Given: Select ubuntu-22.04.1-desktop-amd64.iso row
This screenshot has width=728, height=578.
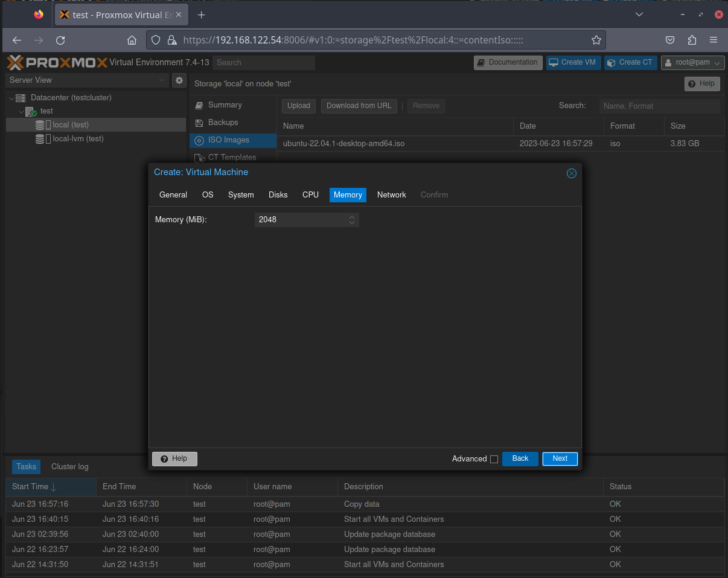Looking at the screenshot, I should [x=500, y=144].
